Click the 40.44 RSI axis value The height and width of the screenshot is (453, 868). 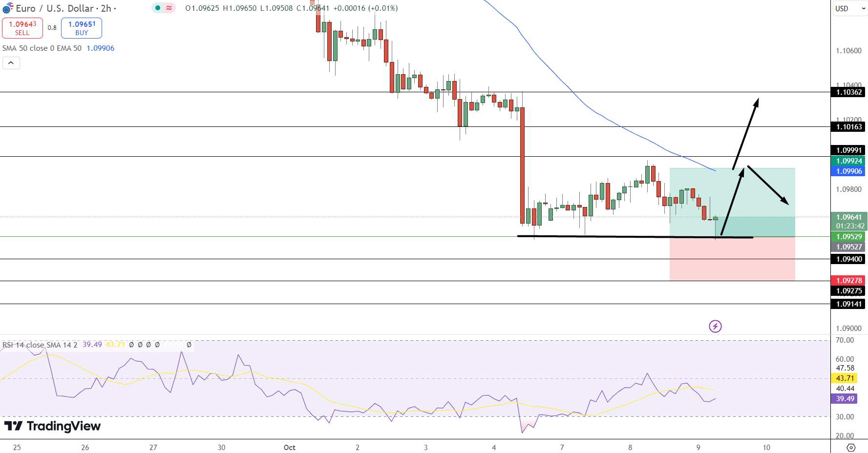click(845, 389)
